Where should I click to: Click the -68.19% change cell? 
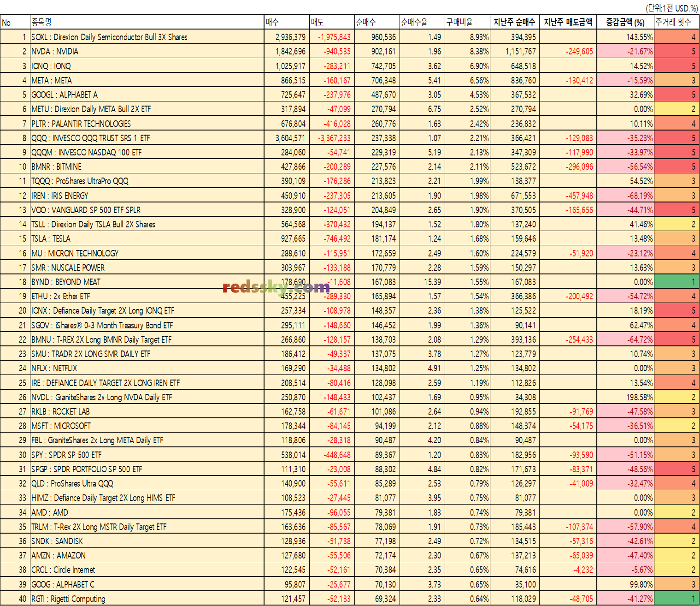625,196
